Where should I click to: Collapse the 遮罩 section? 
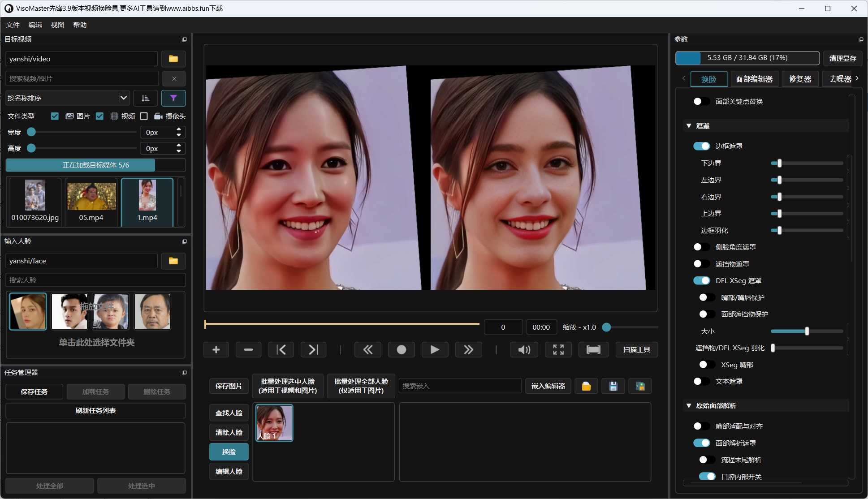point(689,126)
